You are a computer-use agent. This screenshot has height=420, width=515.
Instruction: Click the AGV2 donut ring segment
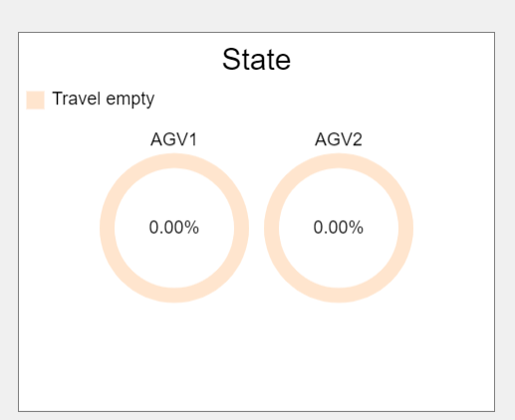pyautogui.click(x=405, y=228)
